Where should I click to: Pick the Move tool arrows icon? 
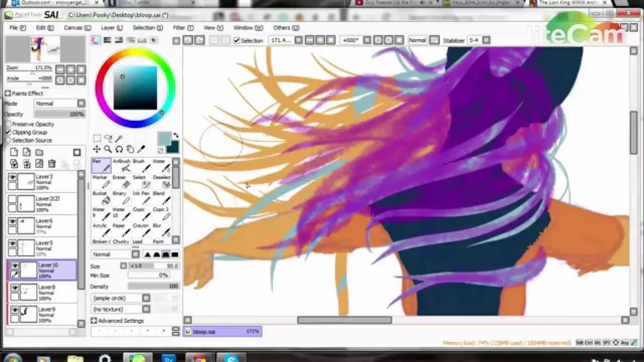point(97,149)
